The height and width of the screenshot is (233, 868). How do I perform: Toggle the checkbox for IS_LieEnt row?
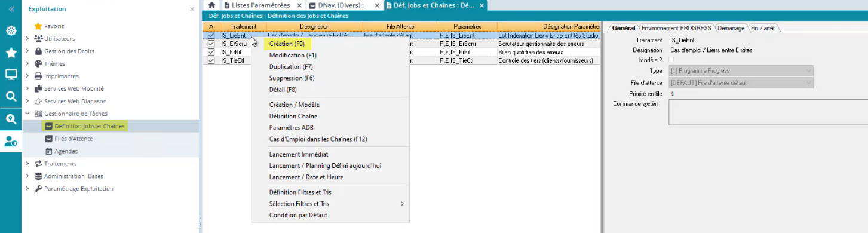[x=211, y=36]
